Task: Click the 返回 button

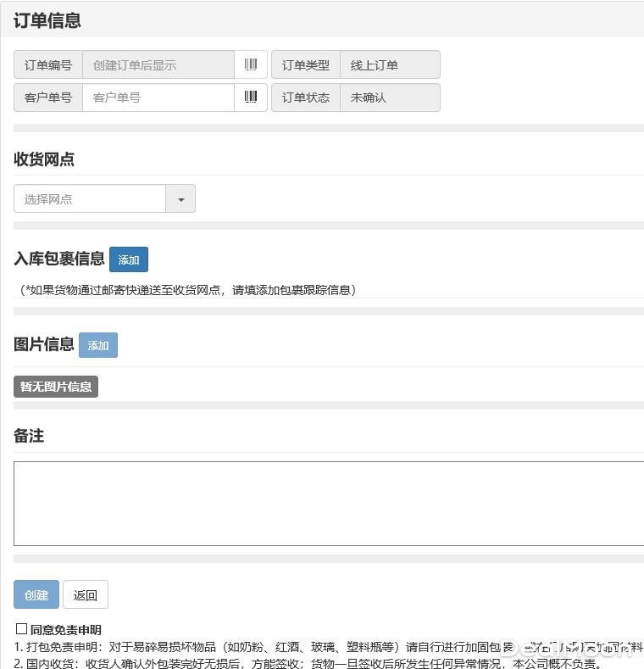Action: point(86,595)
